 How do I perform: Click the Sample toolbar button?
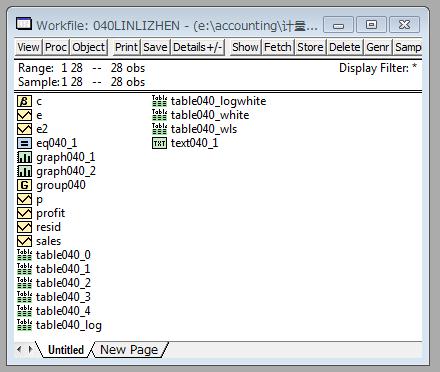408,47
